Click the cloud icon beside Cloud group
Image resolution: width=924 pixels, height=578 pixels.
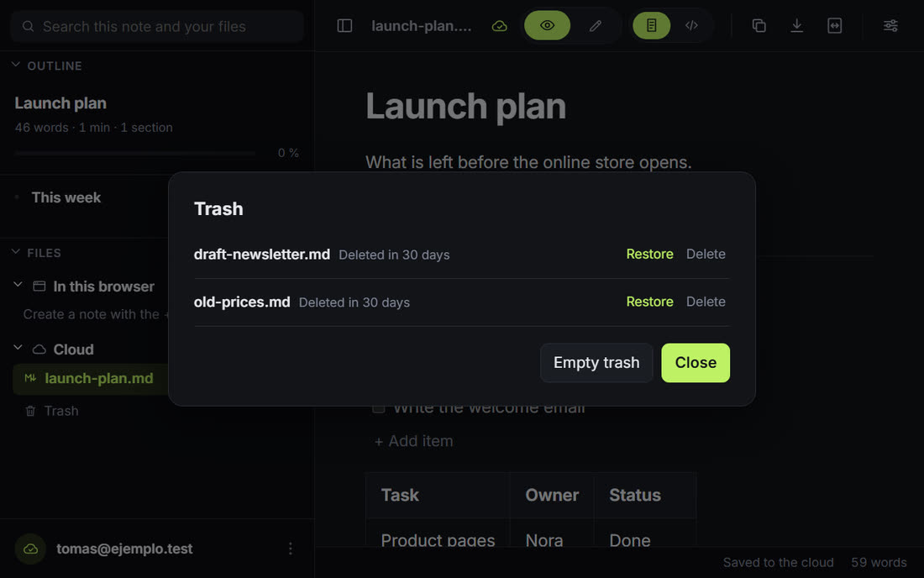(x=39, y=349)
